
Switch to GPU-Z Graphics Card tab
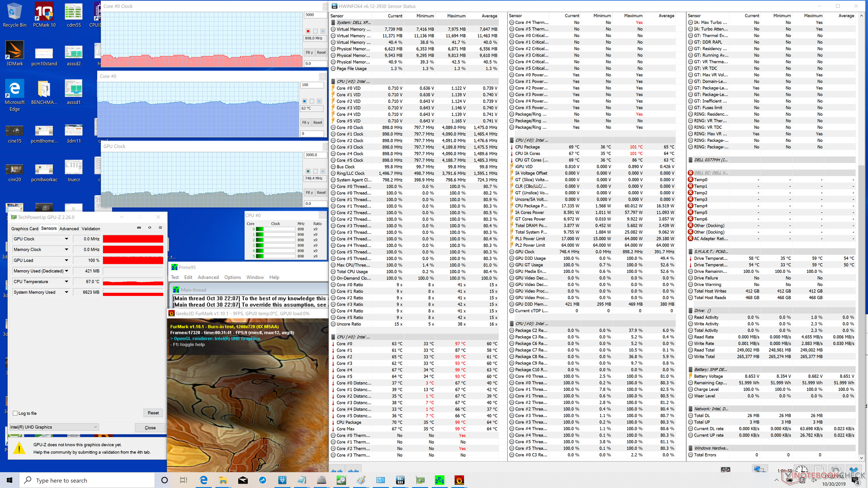tap(25, 229)
